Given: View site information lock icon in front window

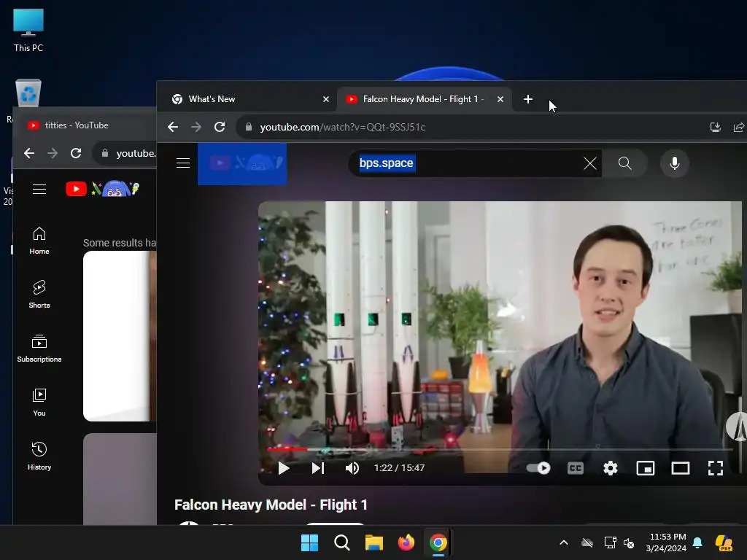Looking at the screenshot, I should (248, 127).
